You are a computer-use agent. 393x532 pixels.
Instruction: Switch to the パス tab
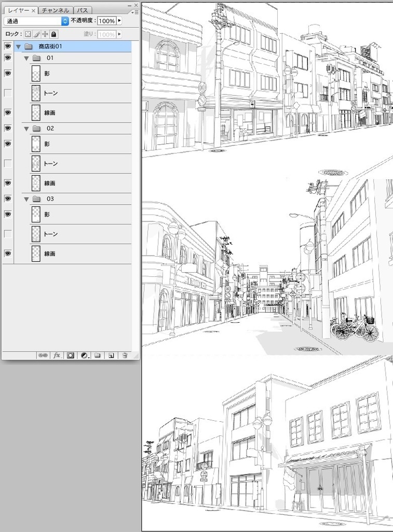[83, 10]
